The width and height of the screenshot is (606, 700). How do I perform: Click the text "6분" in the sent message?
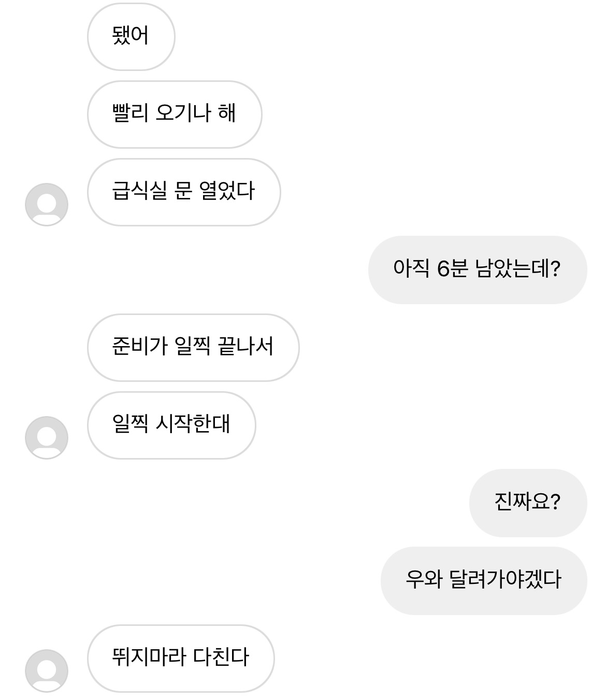point(453,269)
